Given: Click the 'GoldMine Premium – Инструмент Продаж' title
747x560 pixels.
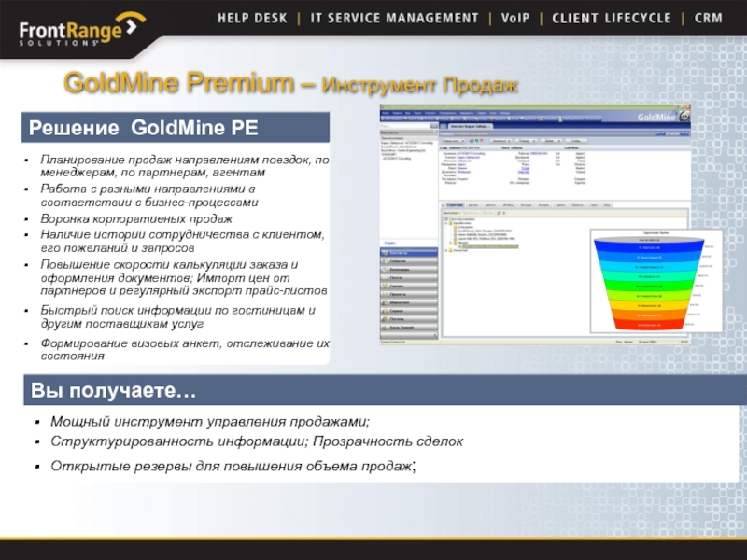Looking at the screenshot, I should click(290, 83).
